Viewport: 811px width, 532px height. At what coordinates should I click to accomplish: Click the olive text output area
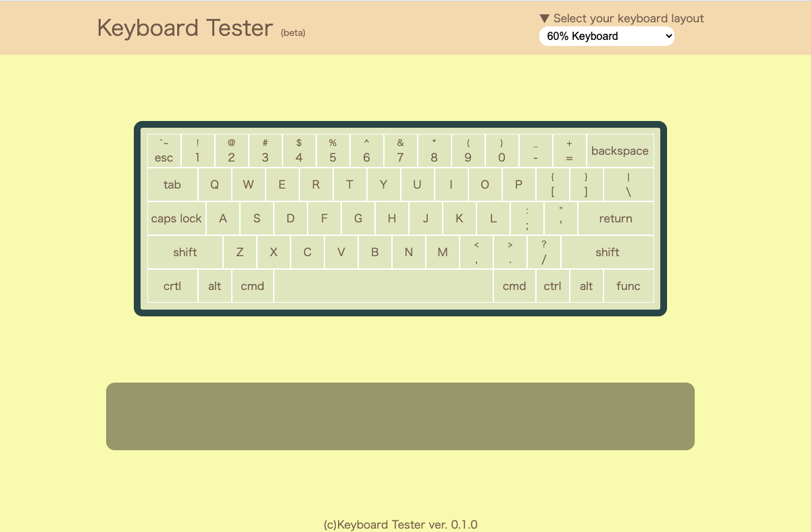tap(400, 416)
